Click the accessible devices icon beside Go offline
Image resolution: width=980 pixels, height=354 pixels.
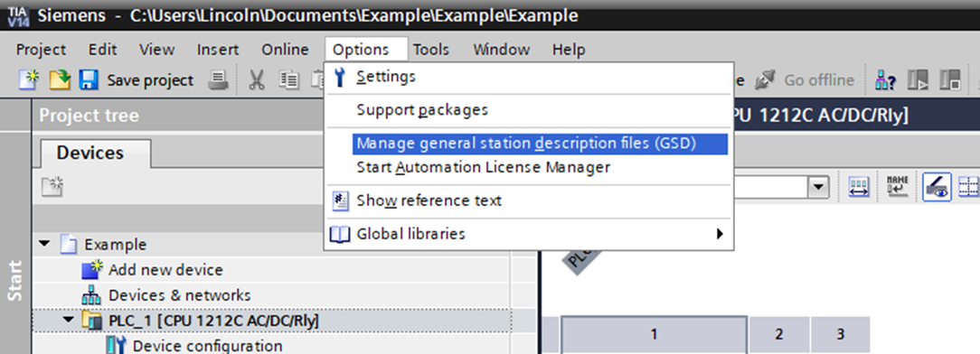tap(886, 79)
